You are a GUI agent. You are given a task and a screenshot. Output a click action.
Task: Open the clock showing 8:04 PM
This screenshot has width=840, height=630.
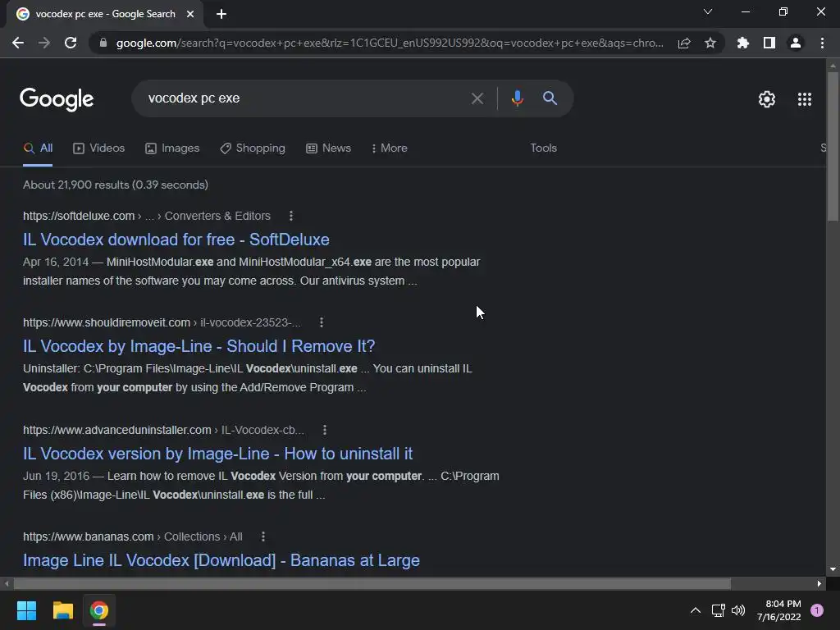pos(779,610)
